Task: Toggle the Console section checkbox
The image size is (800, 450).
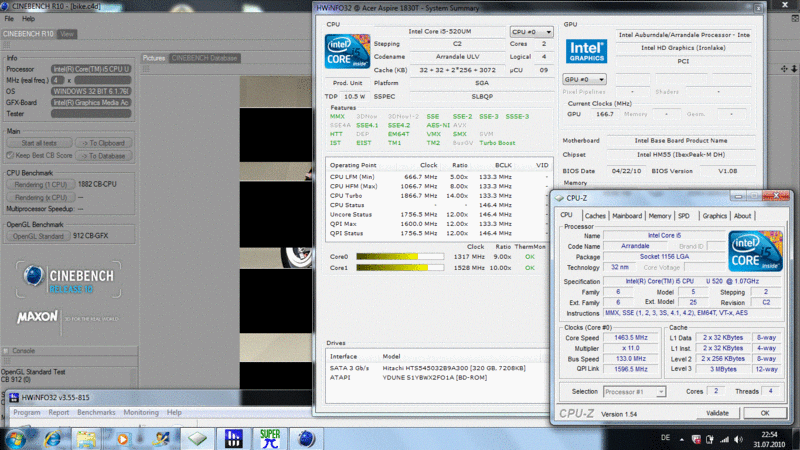Action: click(x=6, y=351)
